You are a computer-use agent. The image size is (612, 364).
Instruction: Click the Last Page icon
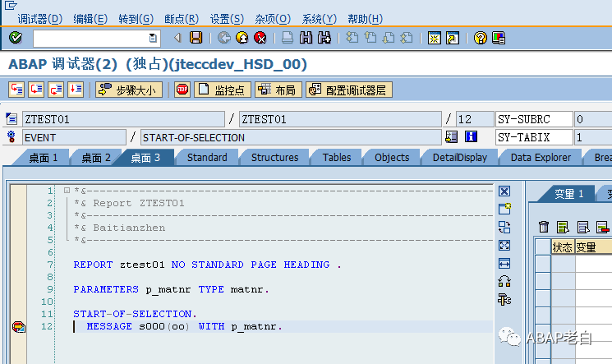pos(407,38)
